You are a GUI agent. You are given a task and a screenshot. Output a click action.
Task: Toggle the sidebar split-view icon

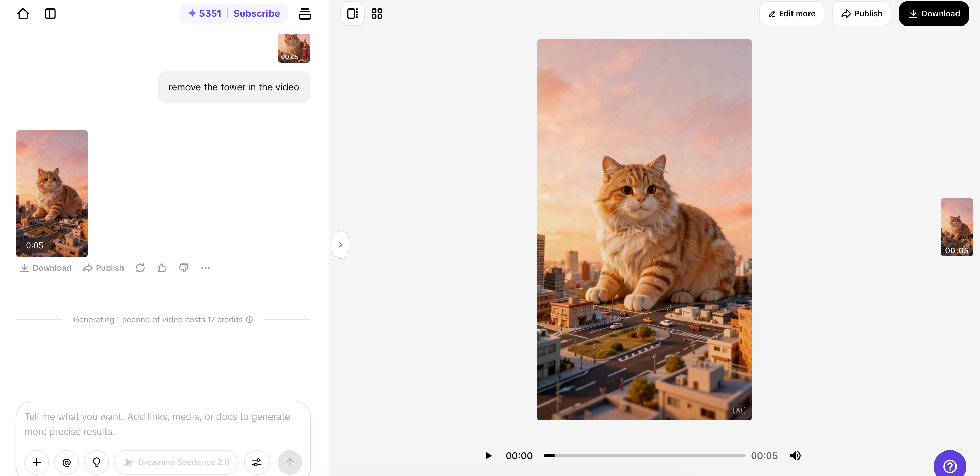coord(50,13)
